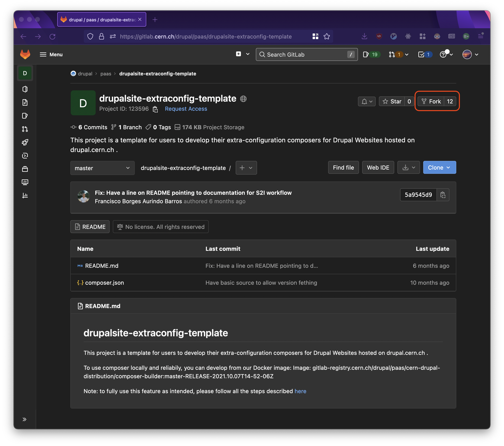Viewport: 504px width, 446px height.
Task: Open Merge requests sidebar icon
Action: [x=25, y=129]
